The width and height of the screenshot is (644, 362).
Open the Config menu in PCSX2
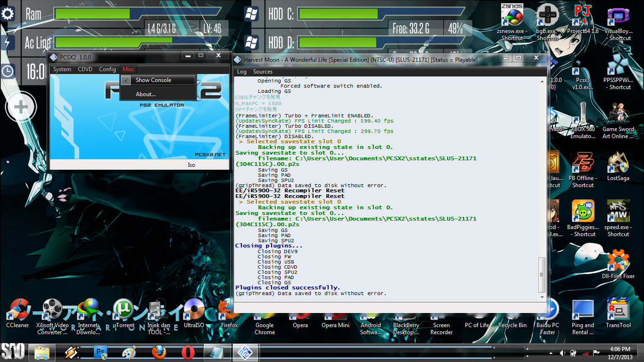[107, 69]
